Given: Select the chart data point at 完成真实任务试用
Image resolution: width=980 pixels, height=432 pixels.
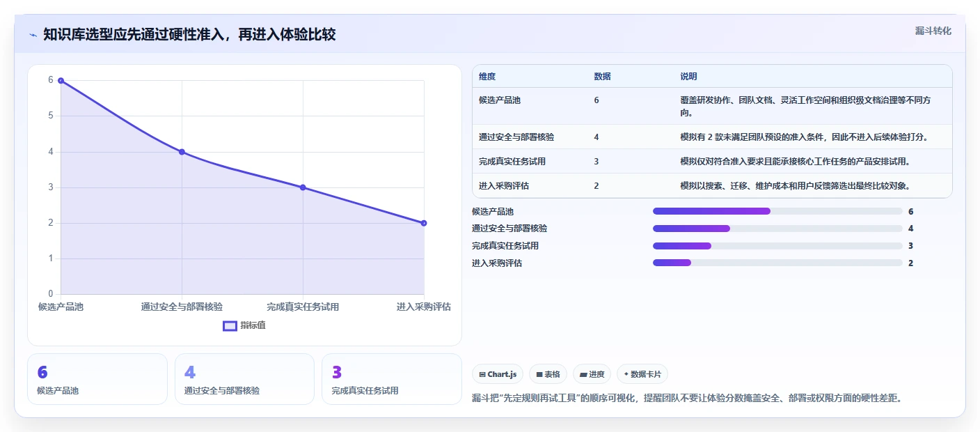Looking at the screenshot, I should (x=303, y=187).
